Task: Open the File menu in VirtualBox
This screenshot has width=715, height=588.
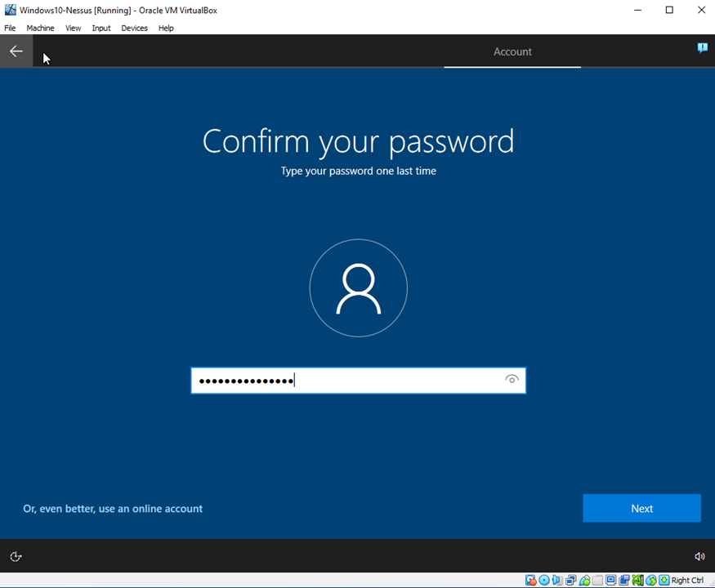Action: 10,28
